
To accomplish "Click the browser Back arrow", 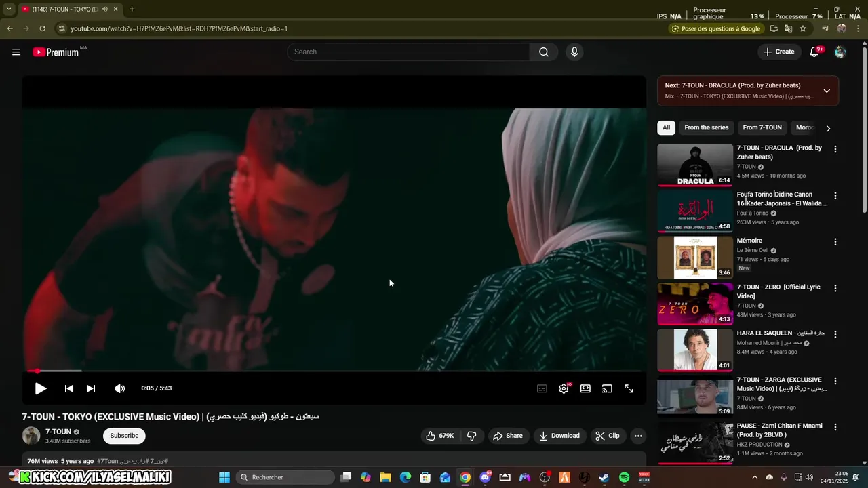I will pos(9,28).
